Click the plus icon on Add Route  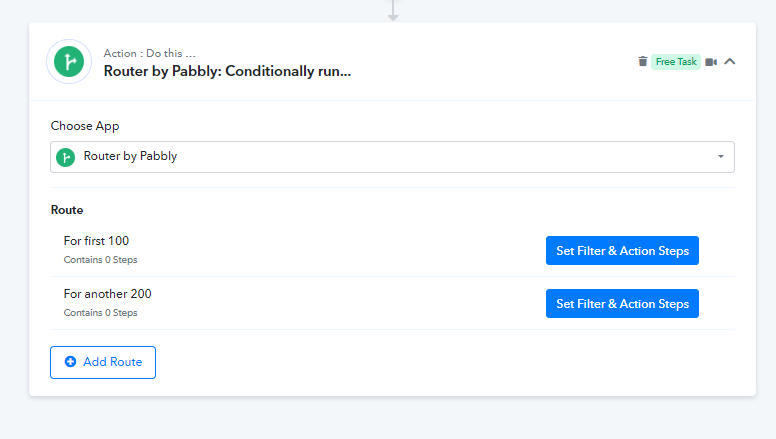(x=70, y=362)
